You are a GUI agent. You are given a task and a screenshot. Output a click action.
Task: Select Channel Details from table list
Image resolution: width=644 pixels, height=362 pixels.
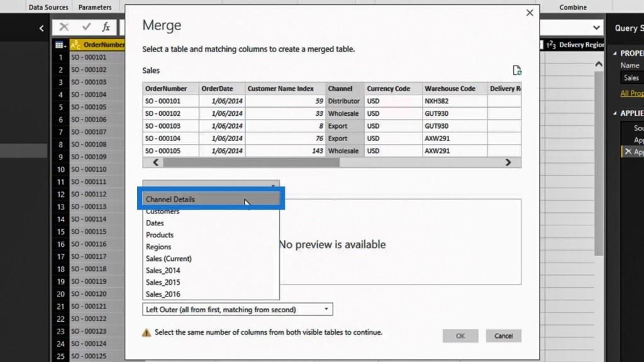tap(211, 199)
